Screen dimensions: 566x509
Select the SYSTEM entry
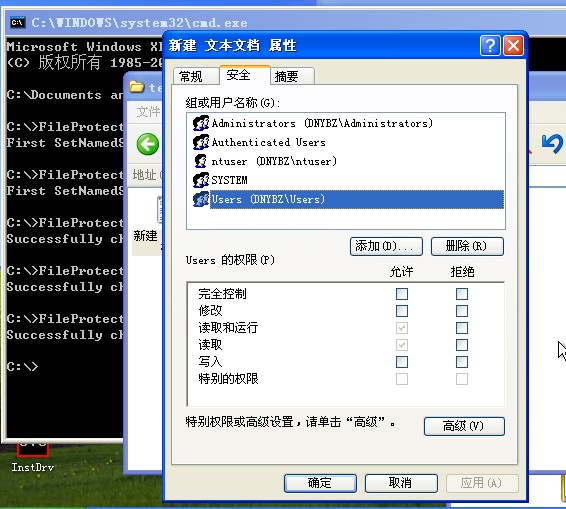(x=230, y=180)
